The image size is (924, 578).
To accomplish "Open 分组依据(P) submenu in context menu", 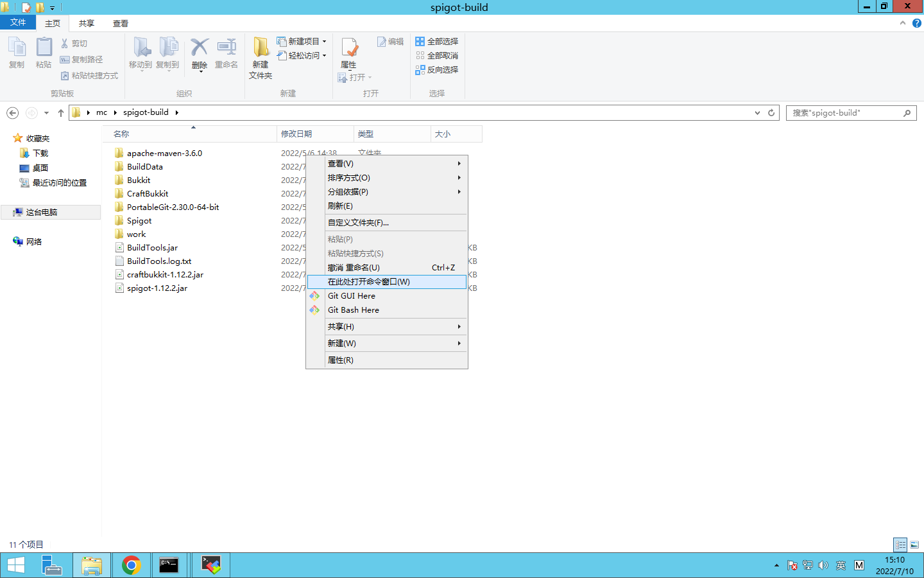I will (x=387, y=192).
